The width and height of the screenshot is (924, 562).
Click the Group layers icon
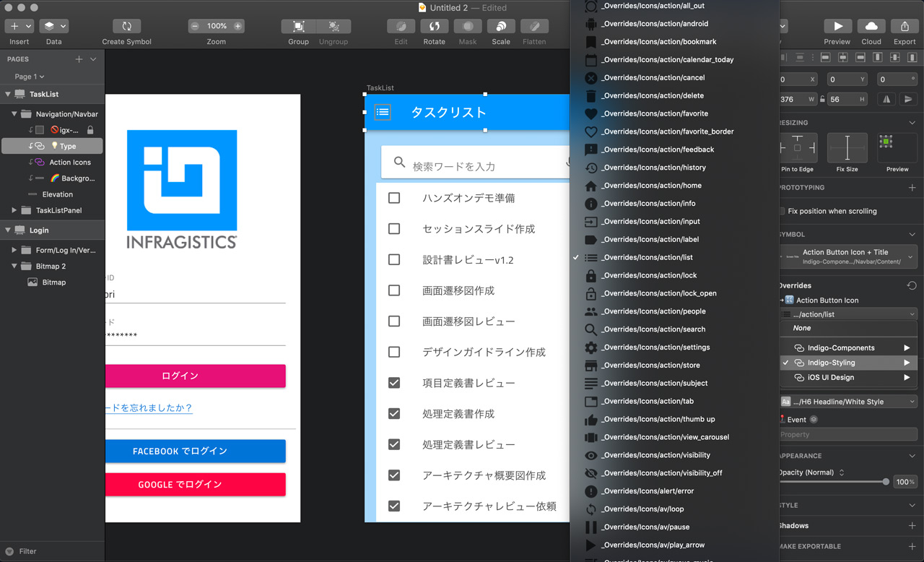click(x=298, y=26)
